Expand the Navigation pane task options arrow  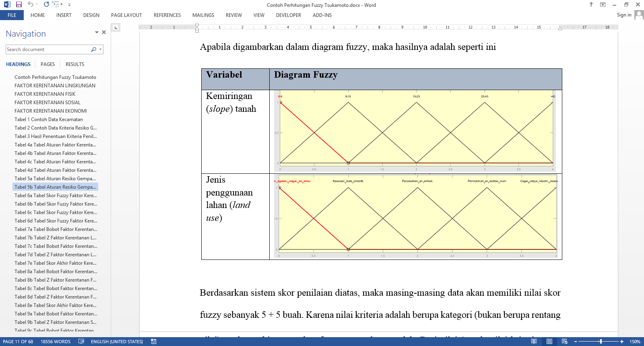pos(97,33)
